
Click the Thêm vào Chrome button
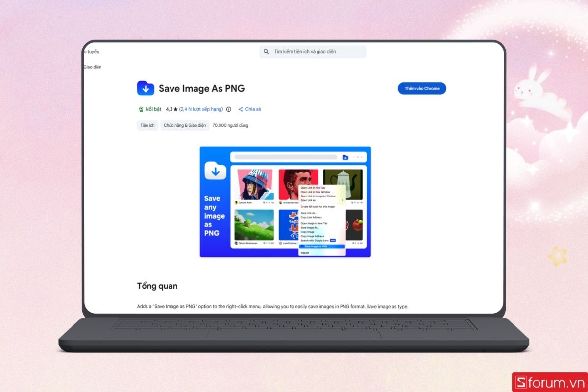pyautogui.click(x=421, y=88)
